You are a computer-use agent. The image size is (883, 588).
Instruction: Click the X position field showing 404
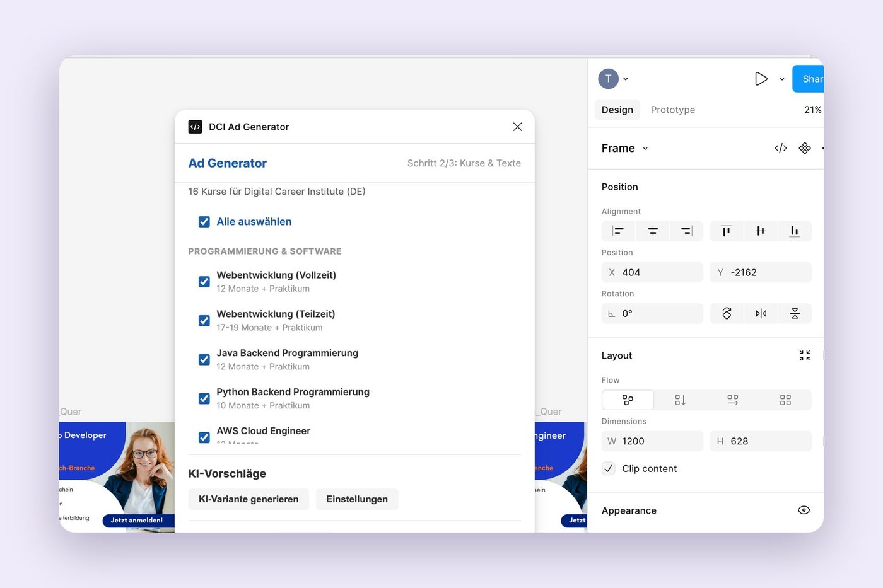[x=652, y=272]
